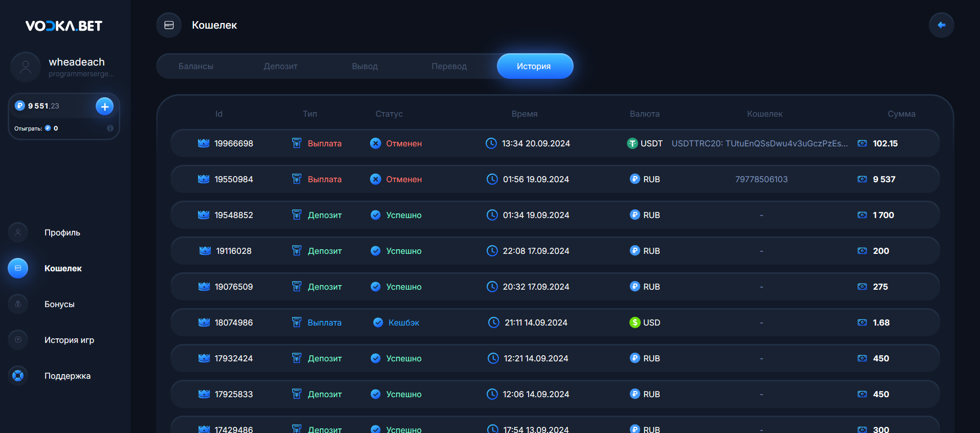980x433 pixels.
Task: Click the Профиль sidebar icon
Action: coord(18,232)
